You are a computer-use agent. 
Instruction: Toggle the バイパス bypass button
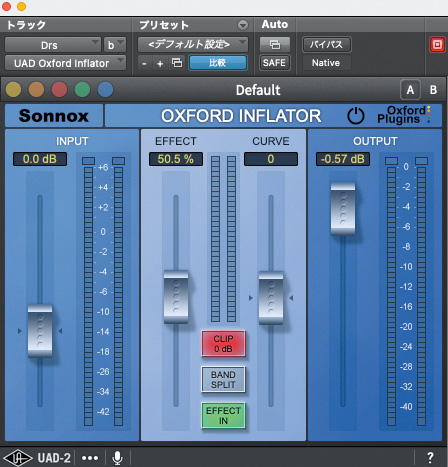coord(327,44)
